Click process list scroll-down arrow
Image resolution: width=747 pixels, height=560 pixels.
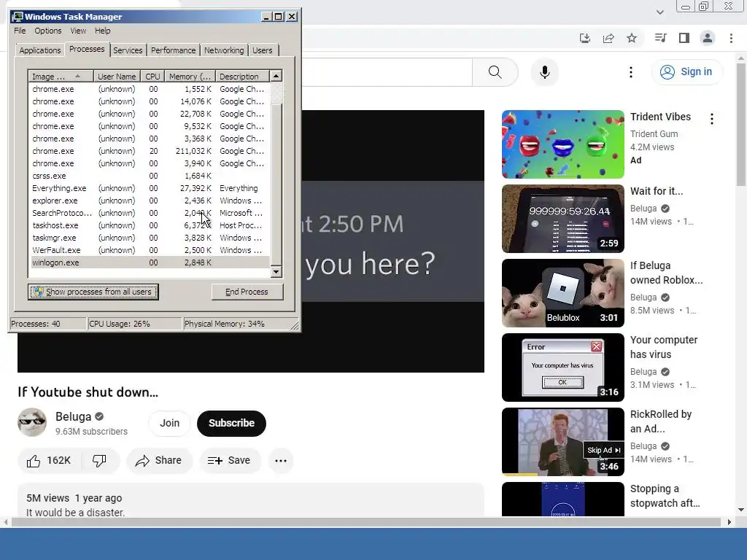(x=276, y=272)
